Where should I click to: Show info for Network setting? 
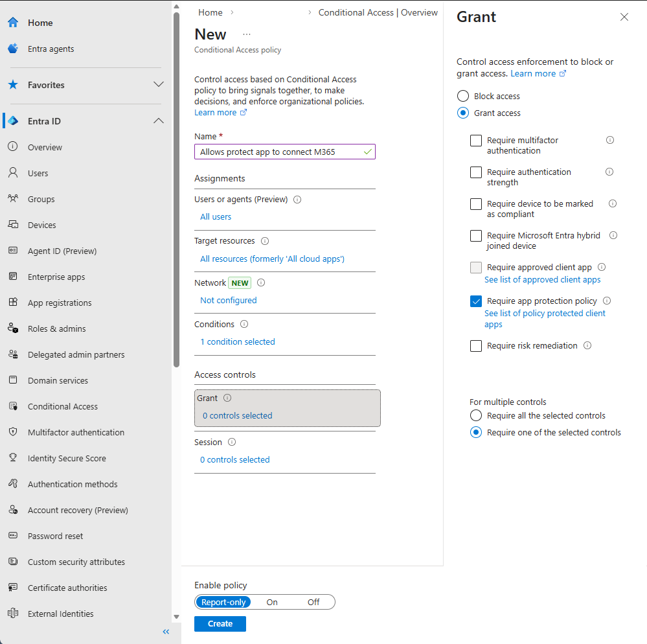261,282
